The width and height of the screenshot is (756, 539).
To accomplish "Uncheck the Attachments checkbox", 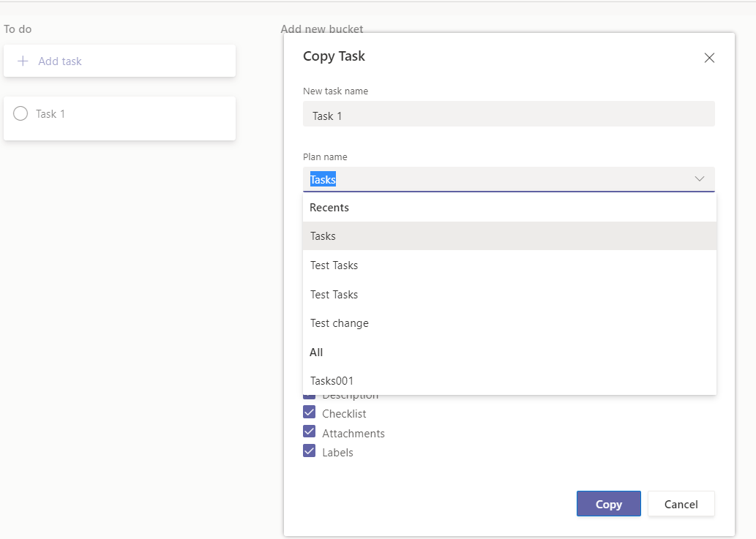I will click(x=309, y=431).
